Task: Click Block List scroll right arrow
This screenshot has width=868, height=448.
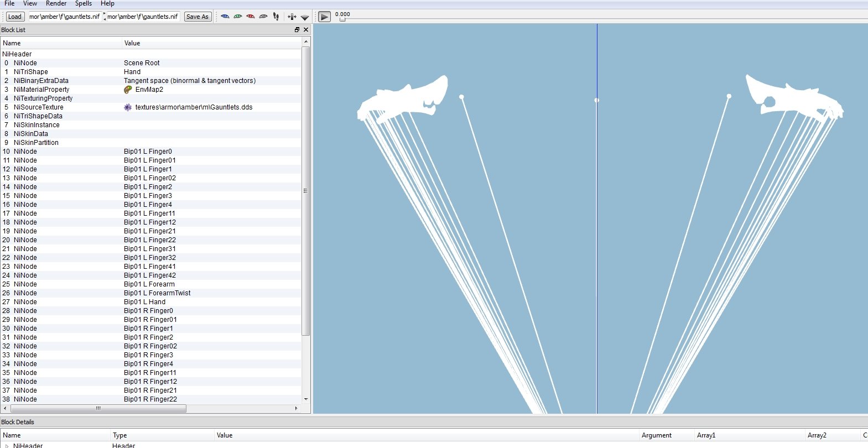Action: coord(297,408)
